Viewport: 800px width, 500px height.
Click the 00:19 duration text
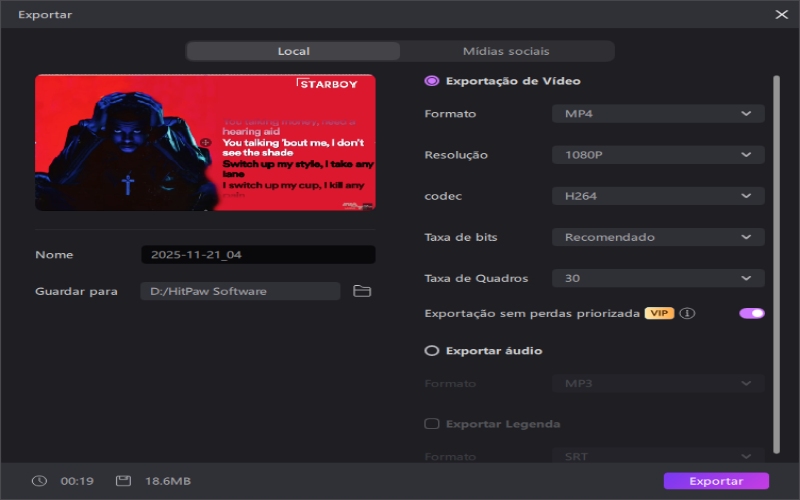click(77, 481)
